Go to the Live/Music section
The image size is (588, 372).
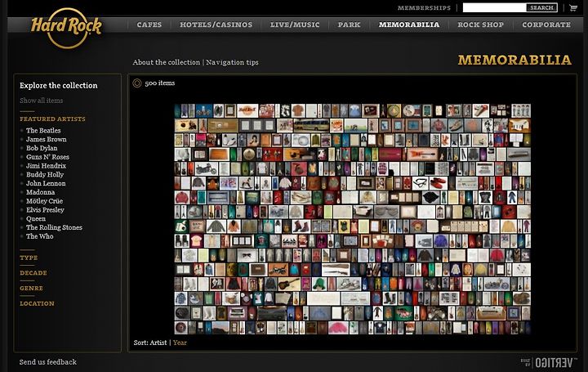295,25
